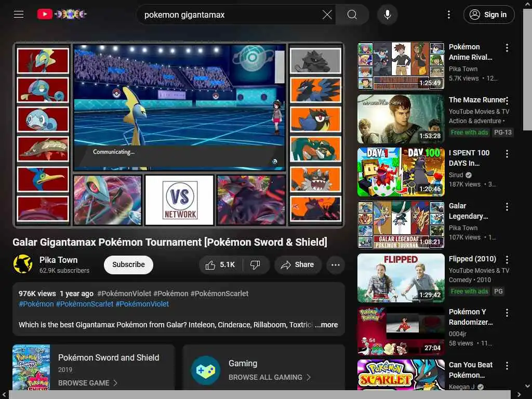Open I SPENT 100 DAYS title
The image size is (532, 399).
click(469, 158)
